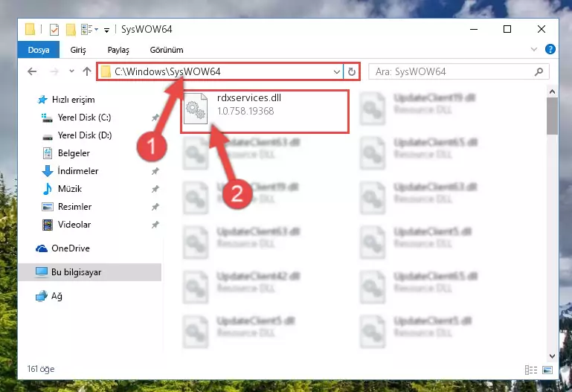Click the New folder icon in quick access toolbar

click(71, 30)
